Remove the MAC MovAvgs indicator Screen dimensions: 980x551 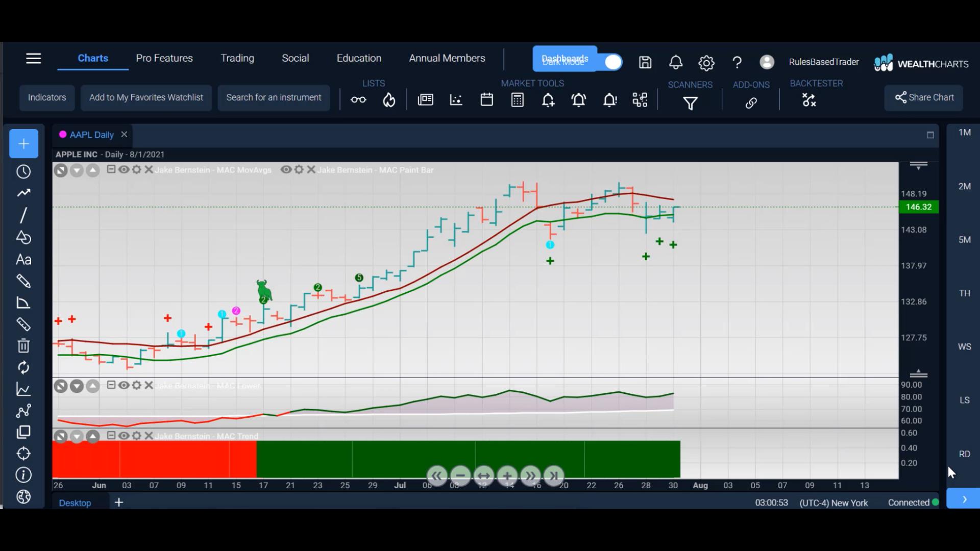pos(149,169)
